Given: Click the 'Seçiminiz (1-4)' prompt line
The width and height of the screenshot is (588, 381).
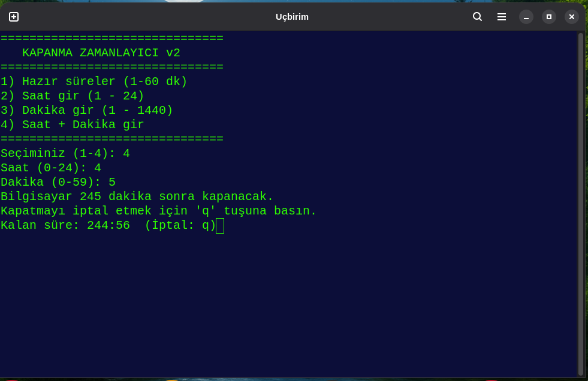Looking at the screenshot, I should (65, 153).
